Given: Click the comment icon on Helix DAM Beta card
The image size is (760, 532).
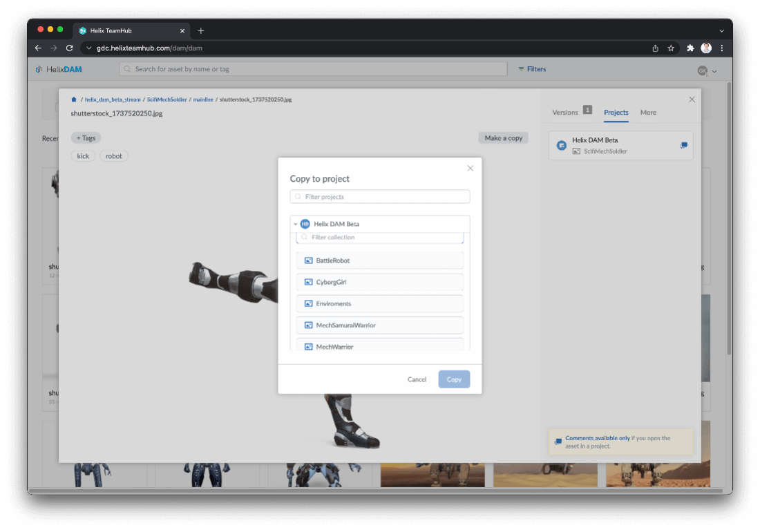Looking at the screenshot, I should (x=683, y=145).
